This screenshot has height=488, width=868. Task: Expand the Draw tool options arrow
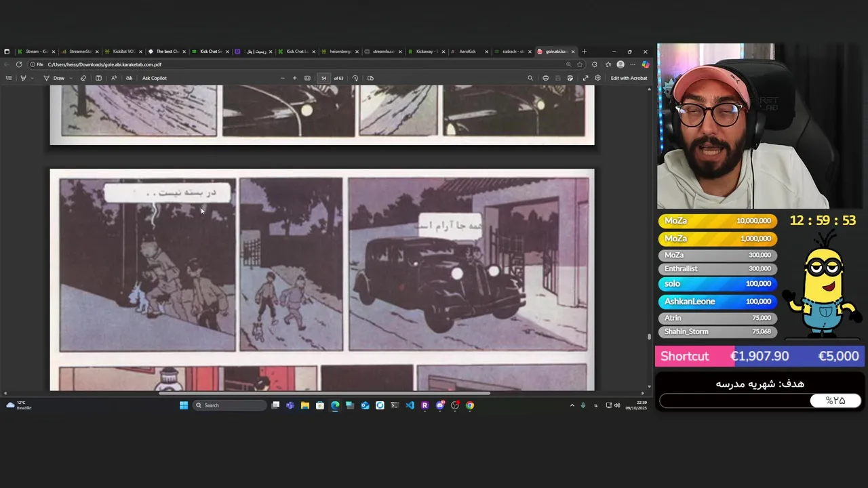(x=71, y=78)
